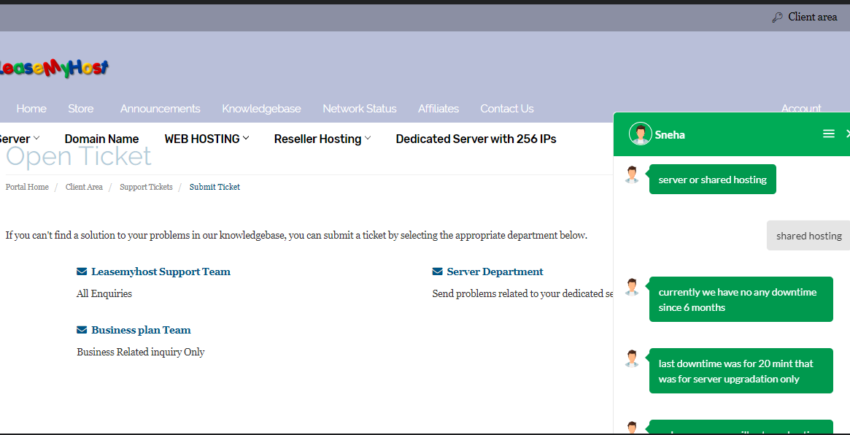The image size is (850, 435).
Task: Click the 'server or shared hosting' chat message
Action: [x=712, y=180]
